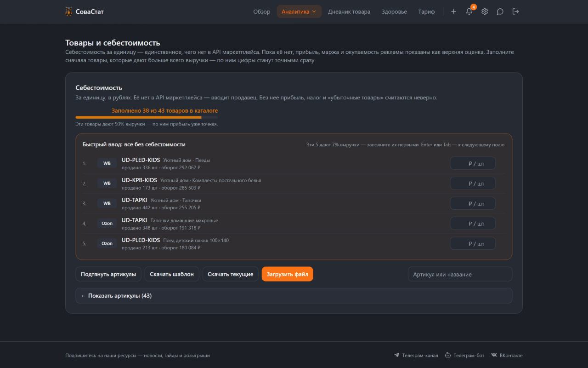Focus the Артикул или название search field

point(460,274)
